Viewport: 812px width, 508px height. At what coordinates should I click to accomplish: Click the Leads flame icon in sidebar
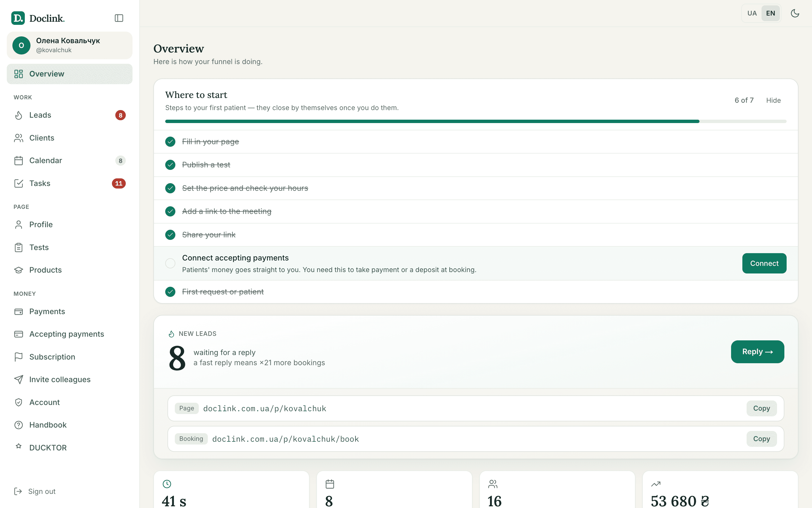click(x=18, y=115)
